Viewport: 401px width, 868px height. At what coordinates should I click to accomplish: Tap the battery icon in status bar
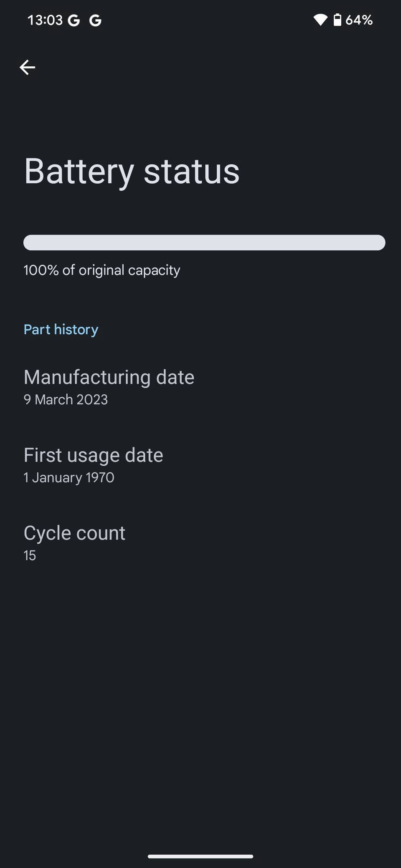click(337, 20)
